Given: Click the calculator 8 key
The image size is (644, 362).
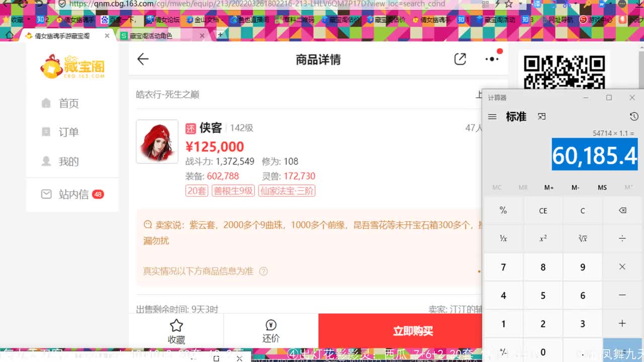Looking at the screenshot, I should (543, 267).
